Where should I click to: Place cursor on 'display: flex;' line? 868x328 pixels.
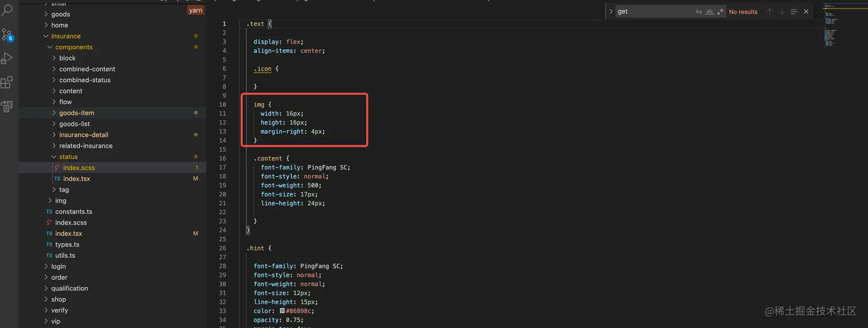[278, 42]
